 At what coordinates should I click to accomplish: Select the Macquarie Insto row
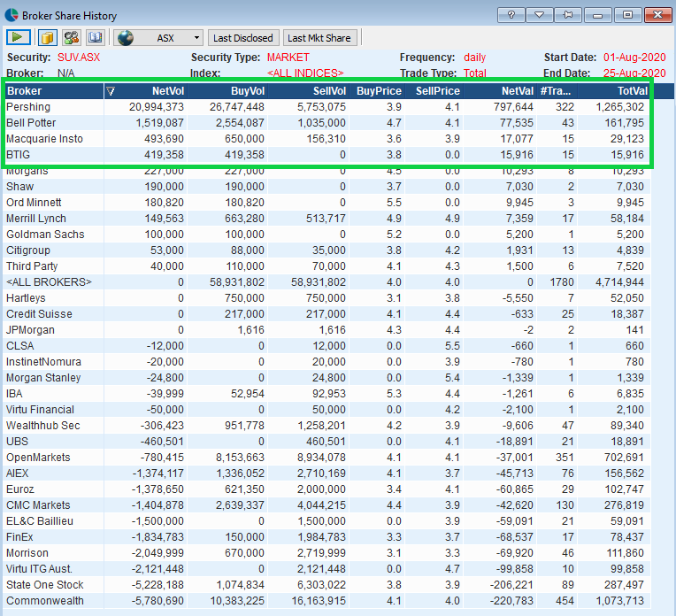click(326, 139)
